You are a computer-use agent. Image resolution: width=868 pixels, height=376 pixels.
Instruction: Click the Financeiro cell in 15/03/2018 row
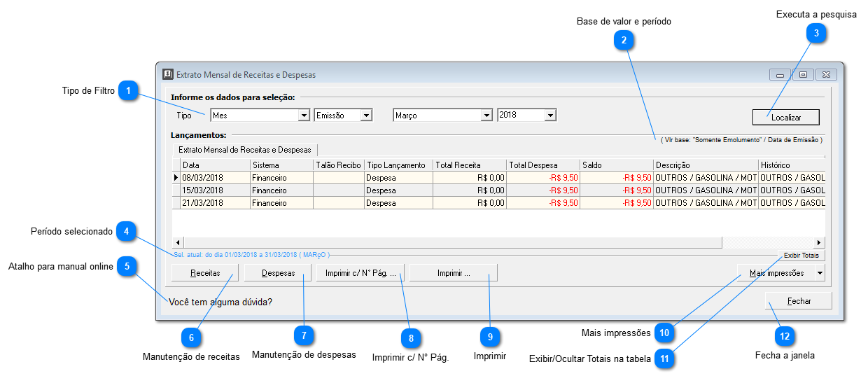(x=281, y=190)
